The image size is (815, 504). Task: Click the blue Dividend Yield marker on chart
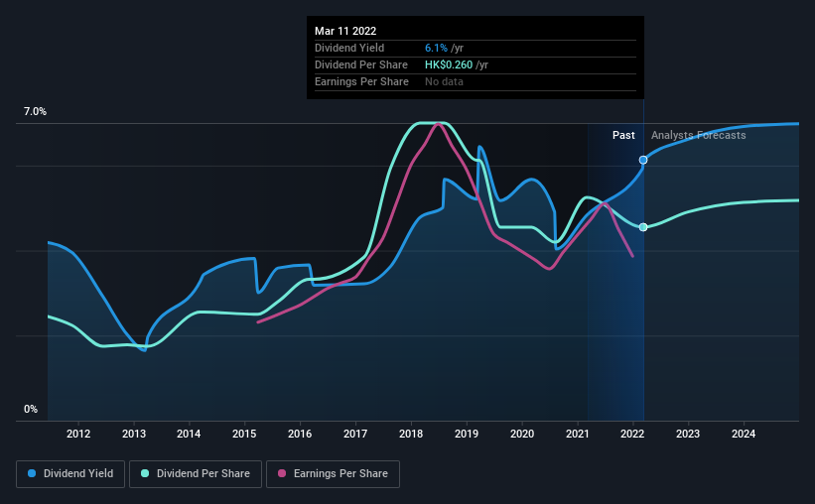click(x=643, y=160)
